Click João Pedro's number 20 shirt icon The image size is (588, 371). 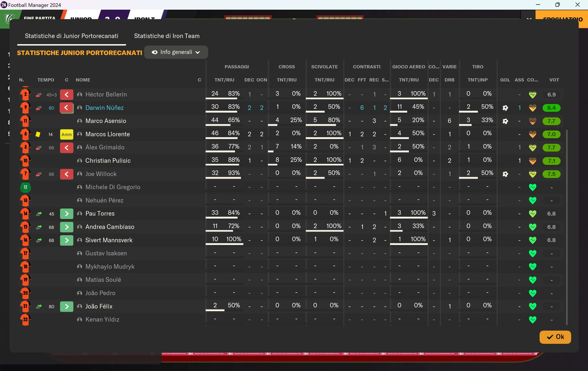(x=25, y=293)
